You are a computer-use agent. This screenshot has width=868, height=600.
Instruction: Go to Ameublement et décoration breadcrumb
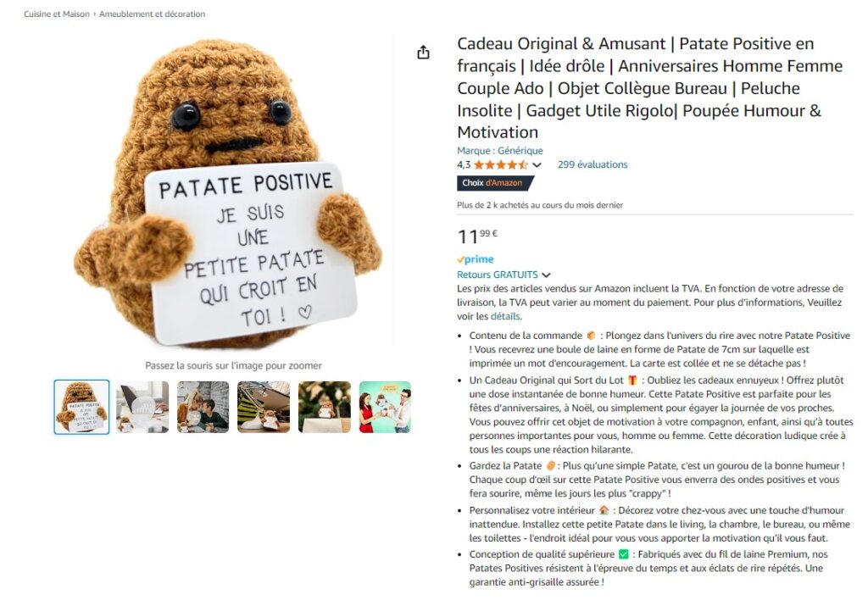coord(153,14)
